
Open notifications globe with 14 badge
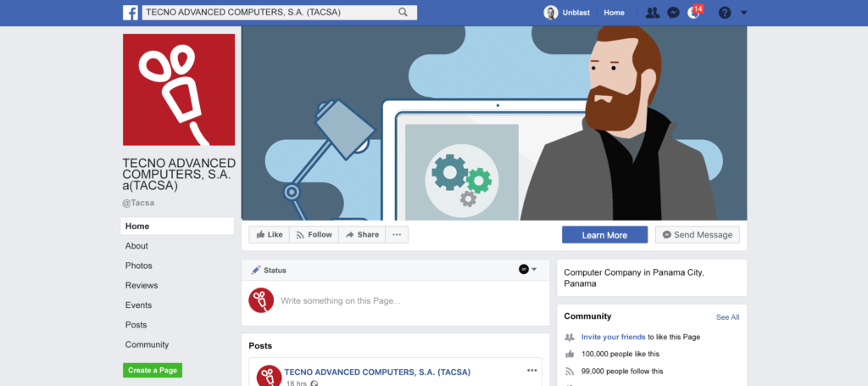pyautogui.click(x=694, y=12)
